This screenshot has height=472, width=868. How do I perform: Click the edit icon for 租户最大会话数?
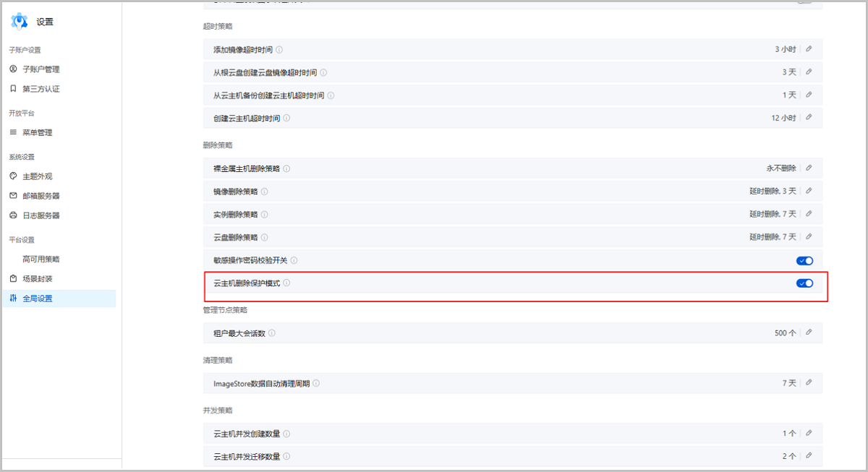point(809,333)
